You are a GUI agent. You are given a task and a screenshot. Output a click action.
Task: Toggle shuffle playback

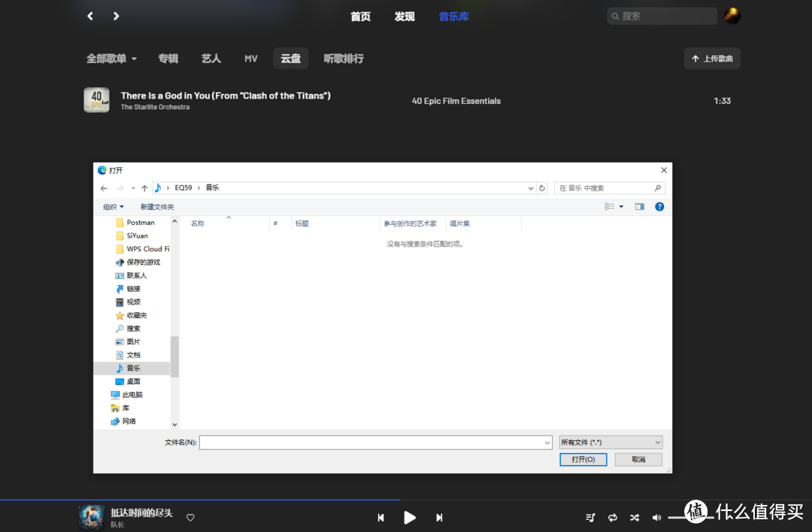point(635,518)
